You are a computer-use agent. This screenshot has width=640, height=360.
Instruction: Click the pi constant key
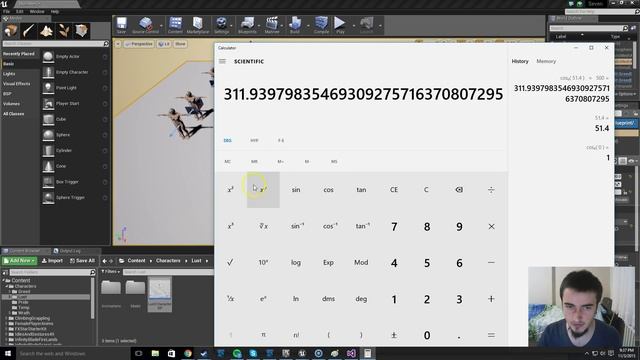pyautogui.click(x=263, y=335)
